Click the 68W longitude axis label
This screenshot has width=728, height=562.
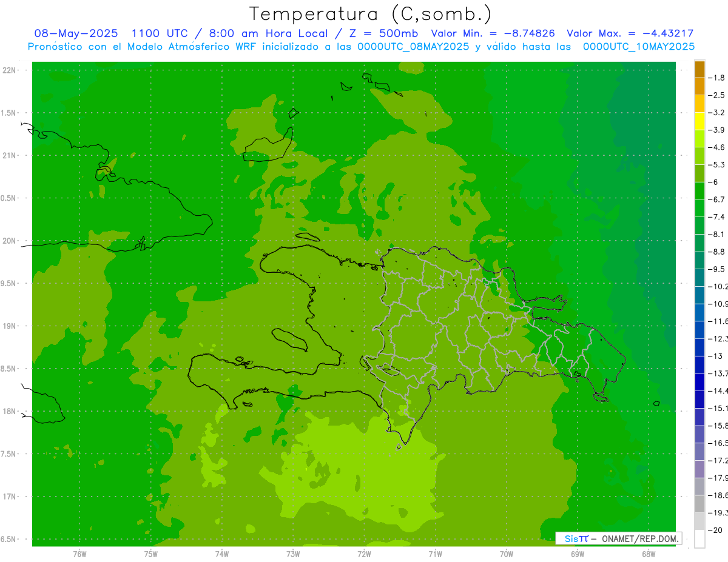point(649,554)
